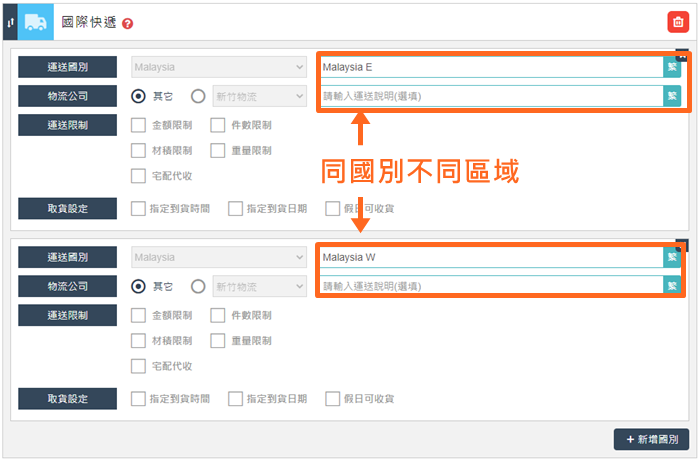Enable 材積限制 in second block
This screenshot has width=700, height=461.
pos(138,341)
